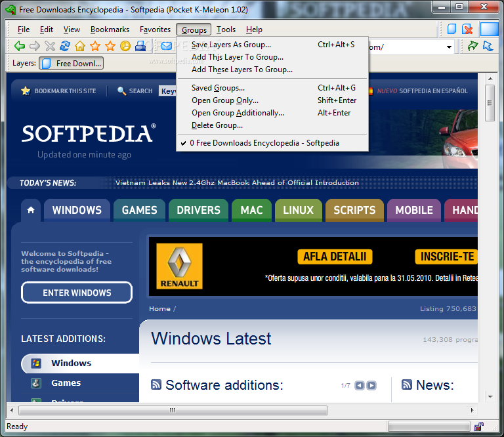Click the padlock security icon in status bar
The height and width of the screenshot is (437, 504).
[478, 427]
